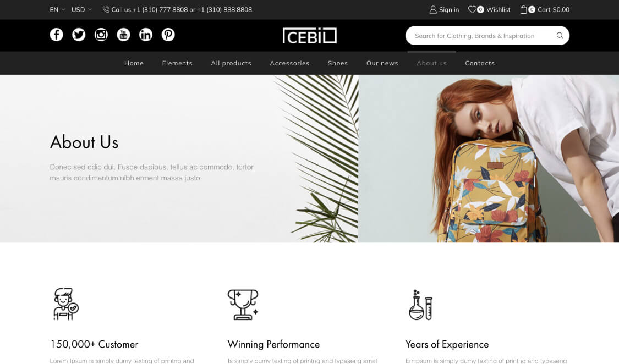Expand the EN language dropdown
The height and width of the screenshot is (364, 619).
pos(57,9)
